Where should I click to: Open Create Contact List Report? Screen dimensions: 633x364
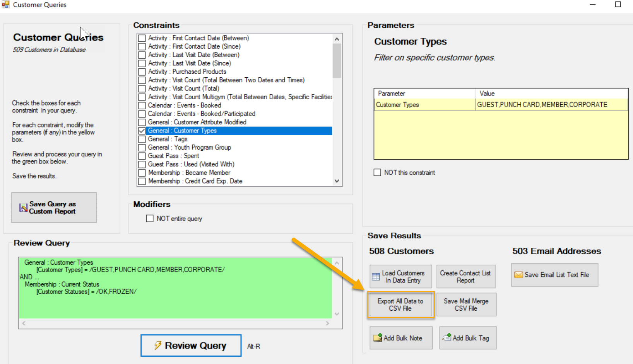pos(466,277)
